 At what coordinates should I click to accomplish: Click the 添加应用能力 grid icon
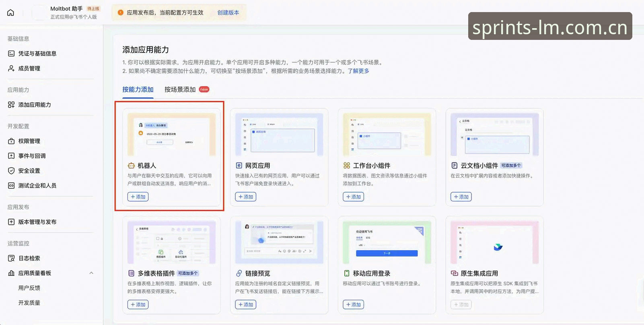(x=11, y=105)
